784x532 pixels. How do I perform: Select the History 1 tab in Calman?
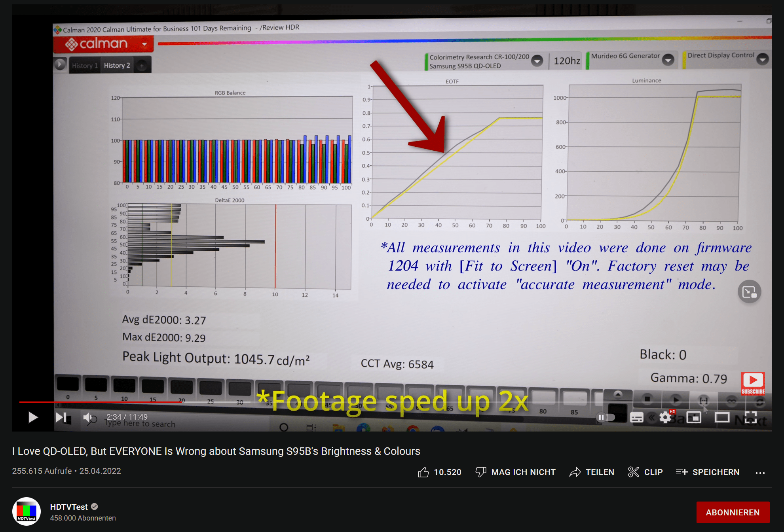coord(85,66)
